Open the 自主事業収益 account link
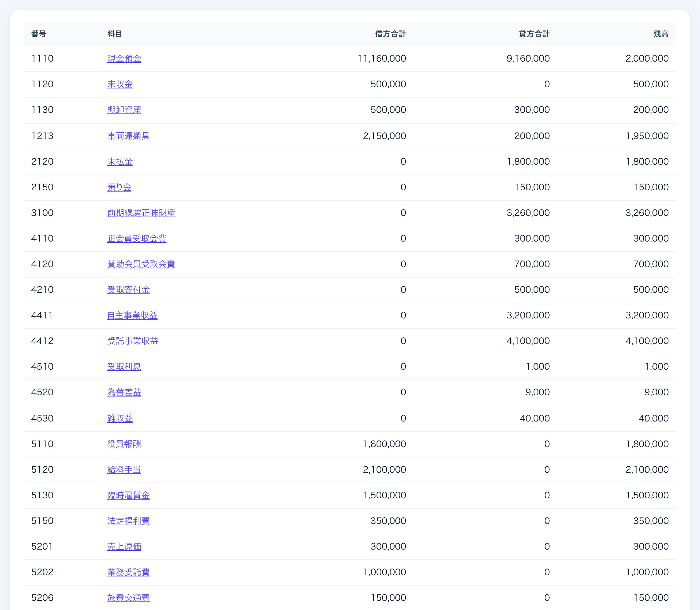The height and width of the screenshot is (610, 700). click(132, 315)
